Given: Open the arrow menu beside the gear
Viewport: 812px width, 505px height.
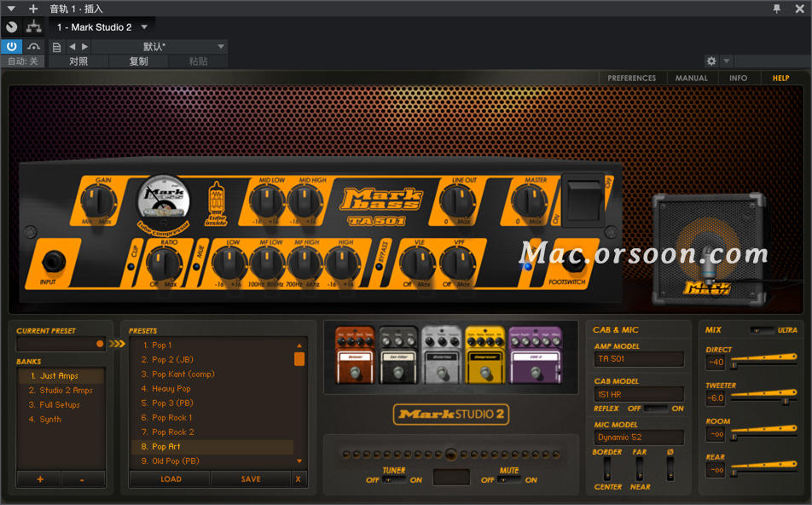Looking at the screenshot, I should click(727, 61).
